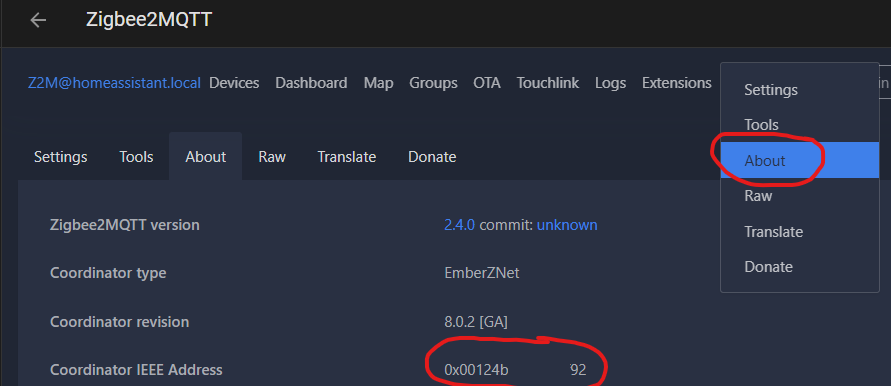Switch to the Translate tab
The image size is (891, 386).
(347, 157)
